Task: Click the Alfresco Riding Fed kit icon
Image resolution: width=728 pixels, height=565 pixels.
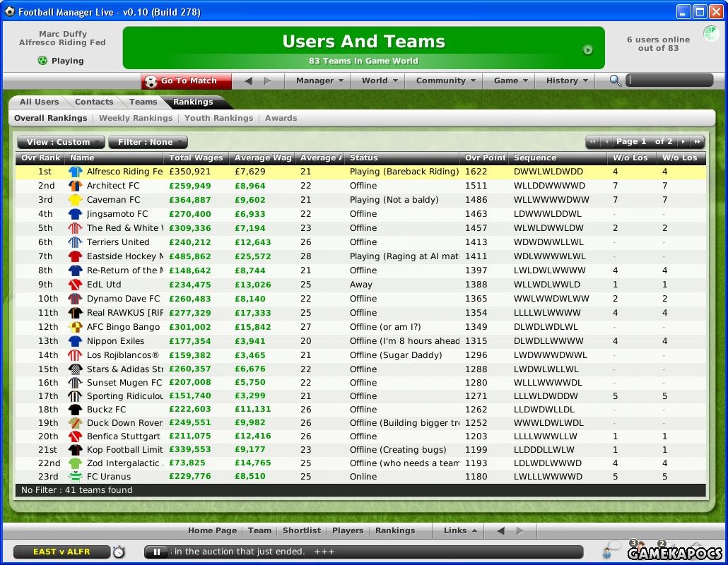Action: tap(75, 172)
